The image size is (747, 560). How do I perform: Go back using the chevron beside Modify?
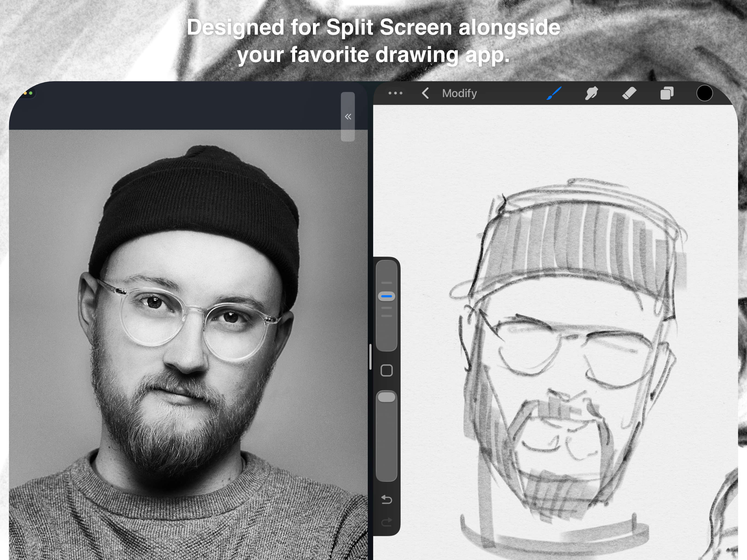(x=425, y=94)
